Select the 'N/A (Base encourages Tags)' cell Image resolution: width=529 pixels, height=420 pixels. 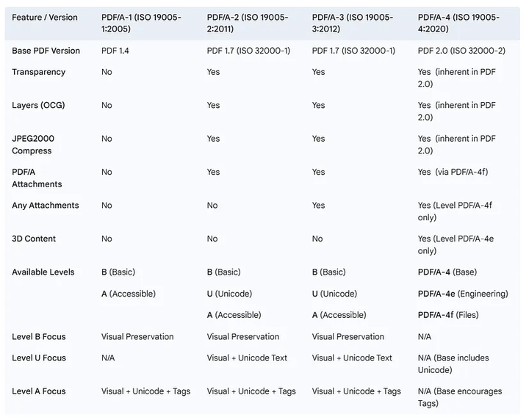click(x=459, y=397)
